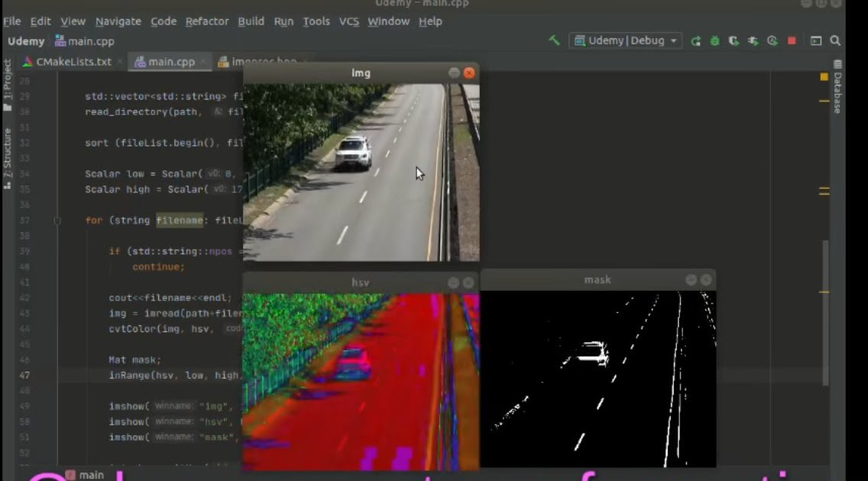The height and width of the screenshot is (481, 868).
Task: Open Search Everywhere with the magnifier
Action: click(x=835, y=40)
